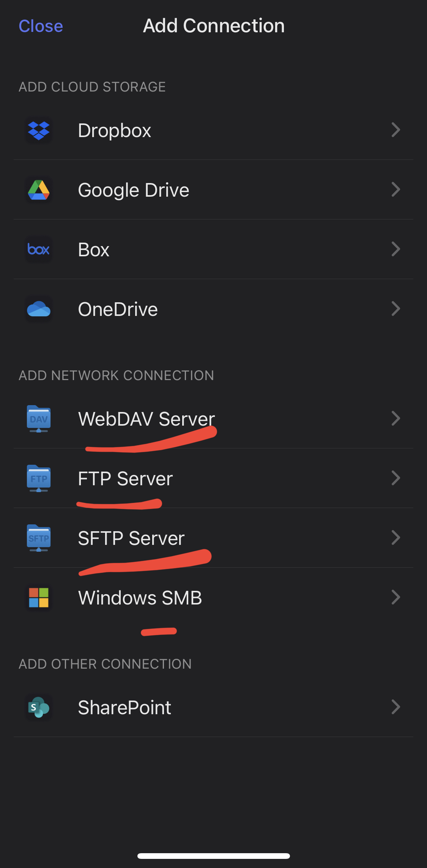Tap the SharePoint logo icon

(x=39, y=707)
